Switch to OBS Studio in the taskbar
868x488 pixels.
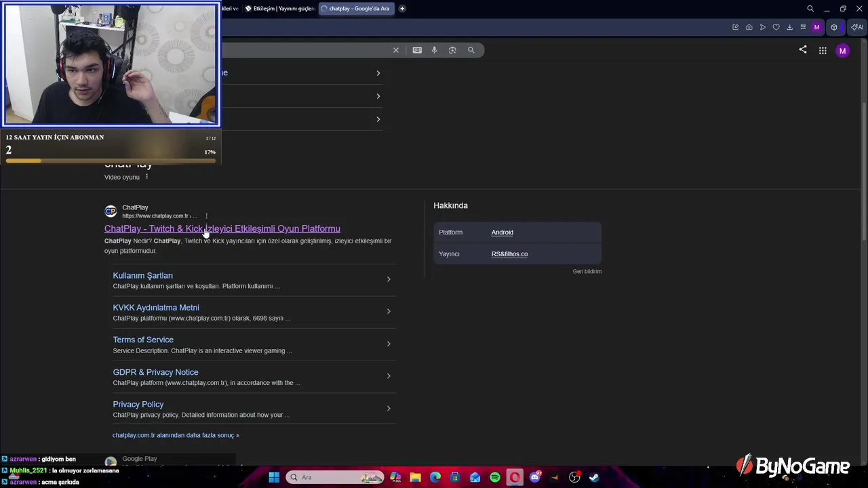click(574, 477)
